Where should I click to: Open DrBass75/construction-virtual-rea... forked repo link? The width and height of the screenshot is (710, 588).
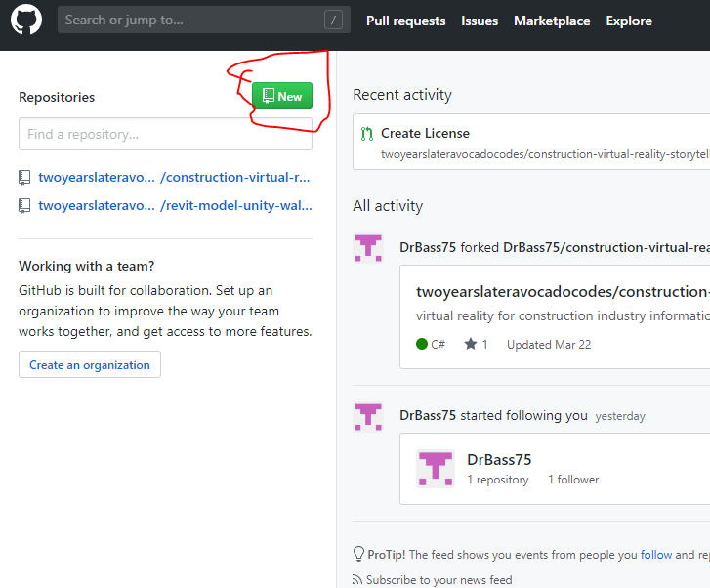pos(606,247)
